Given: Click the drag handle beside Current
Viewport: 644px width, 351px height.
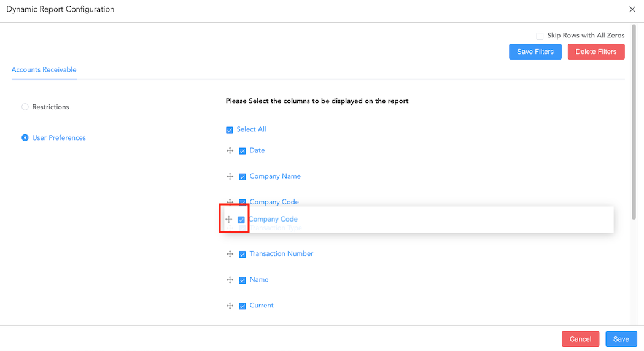Looking at the screenshot, I should click(x=230, y=306).
